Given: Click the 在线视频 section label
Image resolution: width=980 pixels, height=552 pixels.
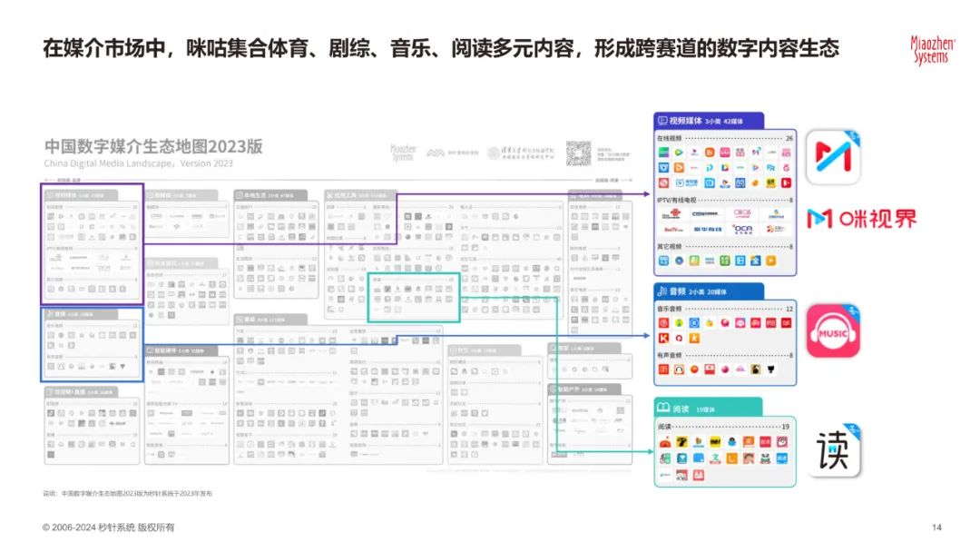Looking at the screenshot, I should point(672,138).
